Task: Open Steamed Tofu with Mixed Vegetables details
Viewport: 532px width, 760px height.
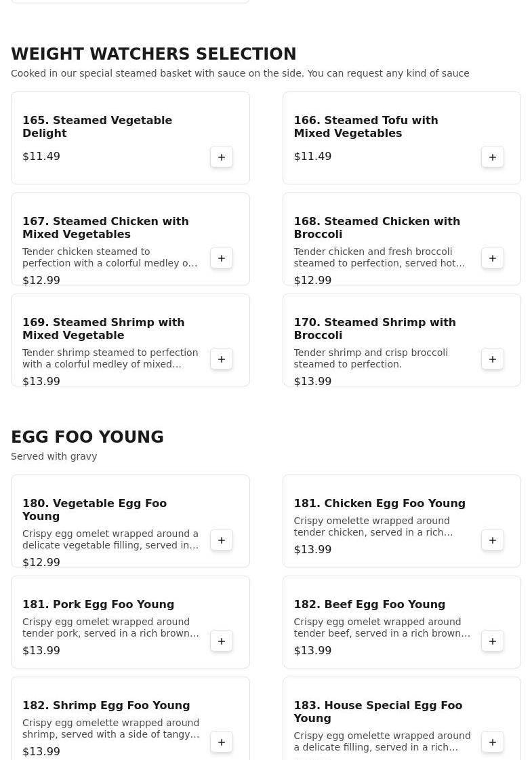Action: coord(365,127)
